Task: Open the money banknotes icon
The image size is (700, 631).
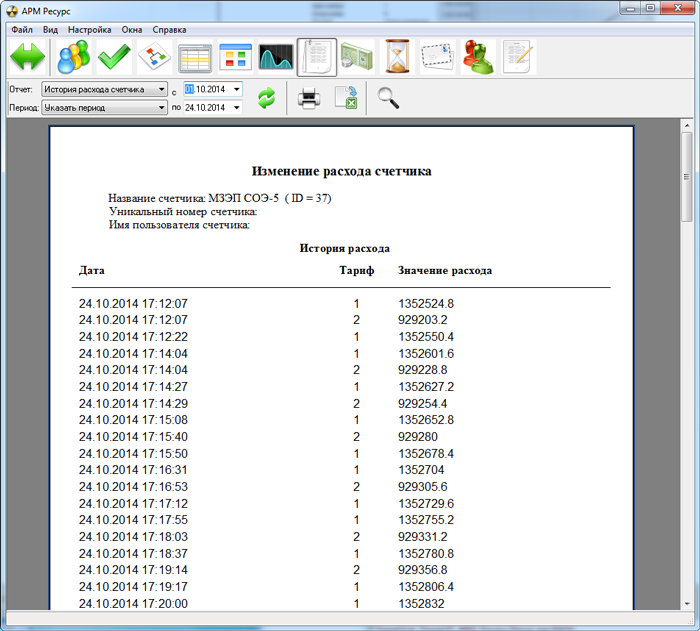Action: [357, 57]
